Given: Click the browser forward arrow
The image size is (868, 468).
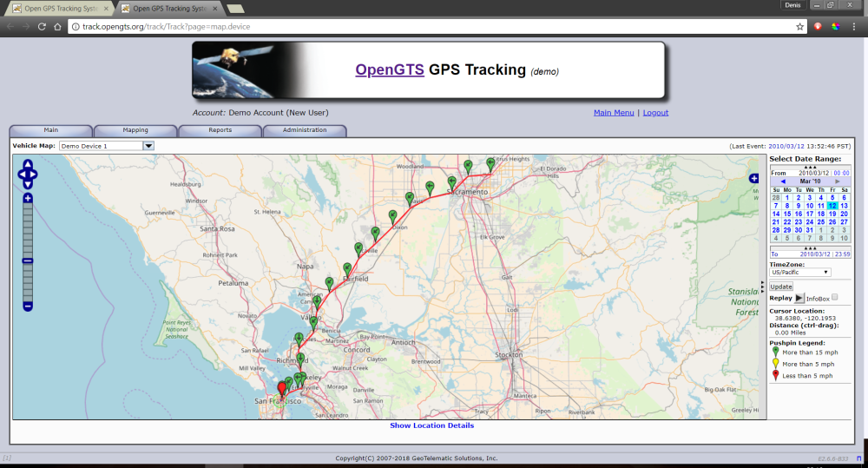Looking at the screenshot, I should (26, 26).
